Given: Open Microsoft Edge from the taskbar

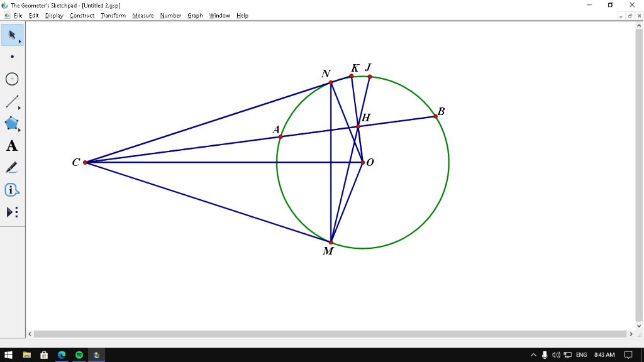Looking at the screenshot, I should click(x=62, y=355).
